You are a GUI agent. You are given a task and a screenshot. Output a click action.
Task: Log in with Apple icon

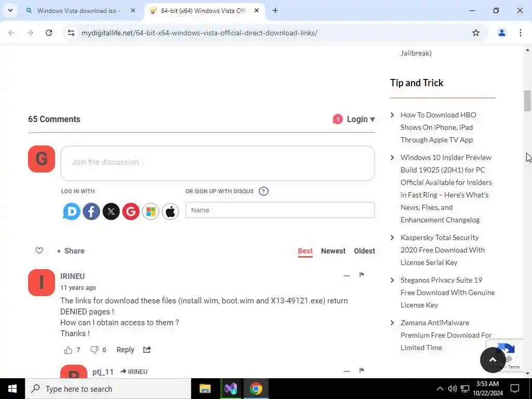click(170, 211)
